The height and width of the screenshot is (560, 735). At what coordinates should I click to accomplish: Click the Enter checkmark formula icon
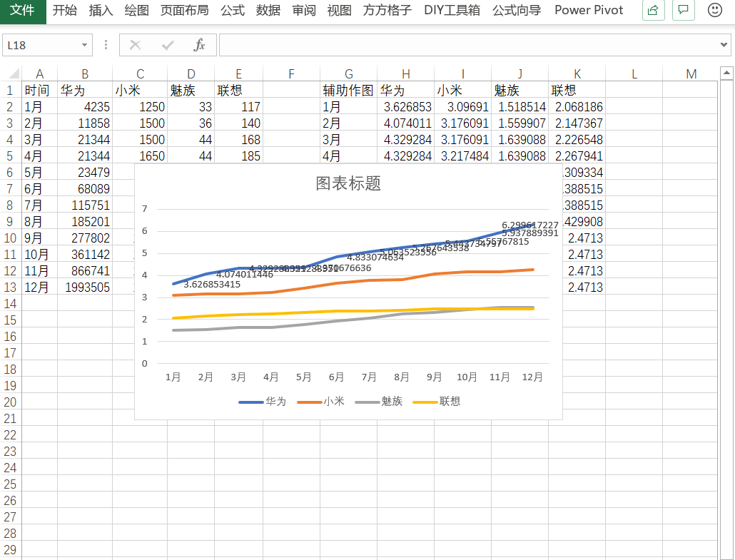coord(168,45)
